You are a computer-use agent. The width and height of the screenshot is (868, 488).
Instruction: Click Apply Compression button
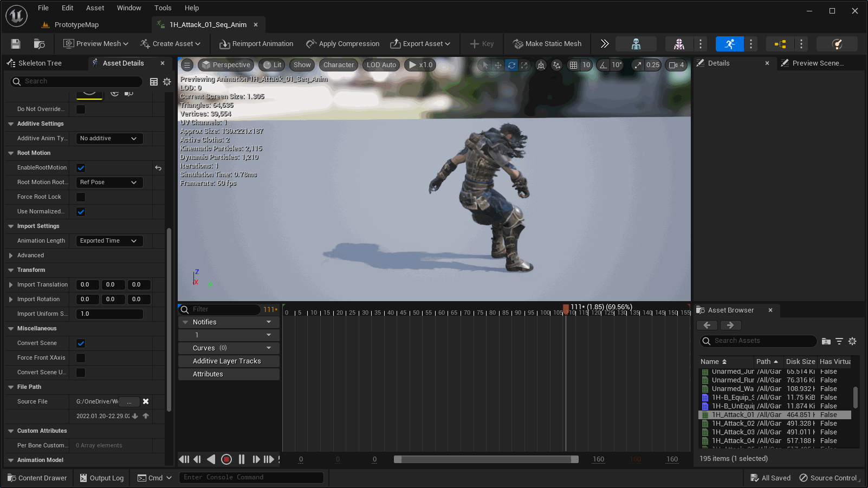point(342,44)
